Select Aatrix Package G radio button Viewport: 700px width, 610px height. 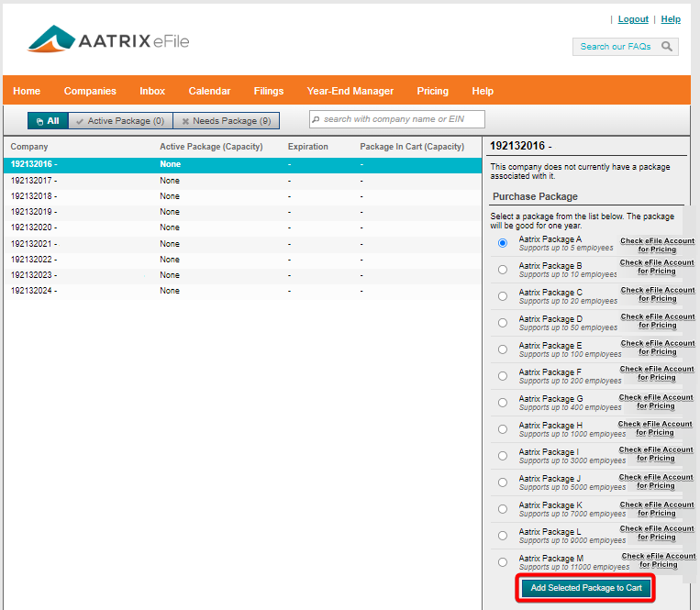pos(503,403)
